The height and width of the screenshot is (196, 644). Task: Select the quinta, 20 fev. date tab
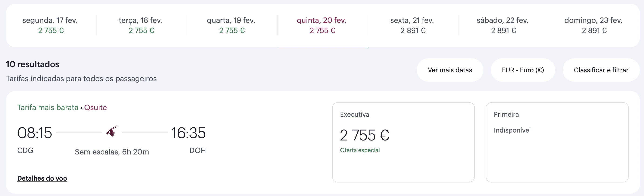[322, 25]
